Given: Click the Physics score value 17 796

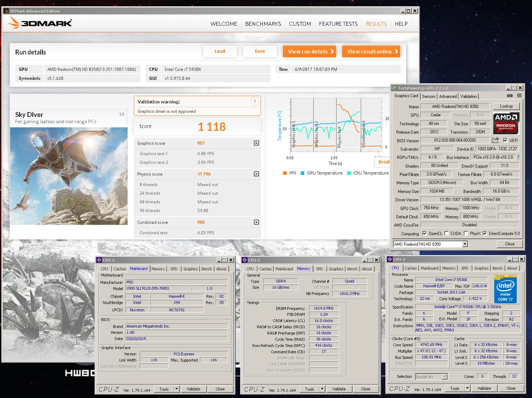Looking at the screenshot, I should [x=204, y=174].
